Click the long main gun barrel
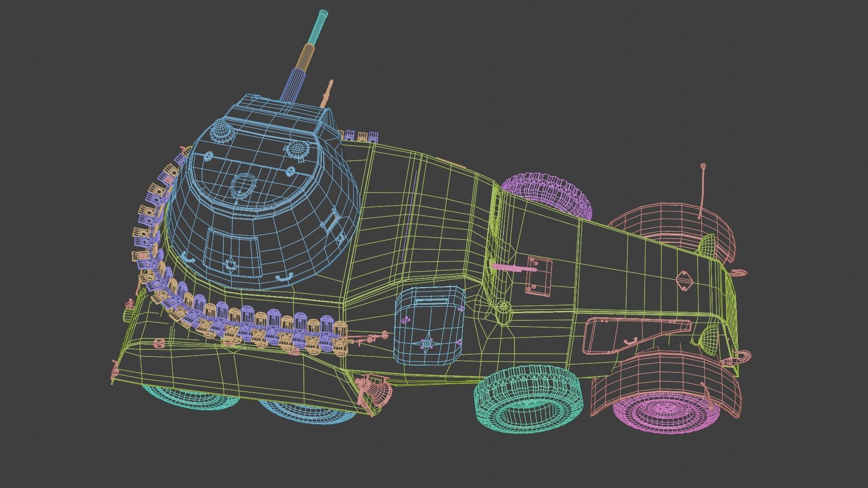 (303, 56)
